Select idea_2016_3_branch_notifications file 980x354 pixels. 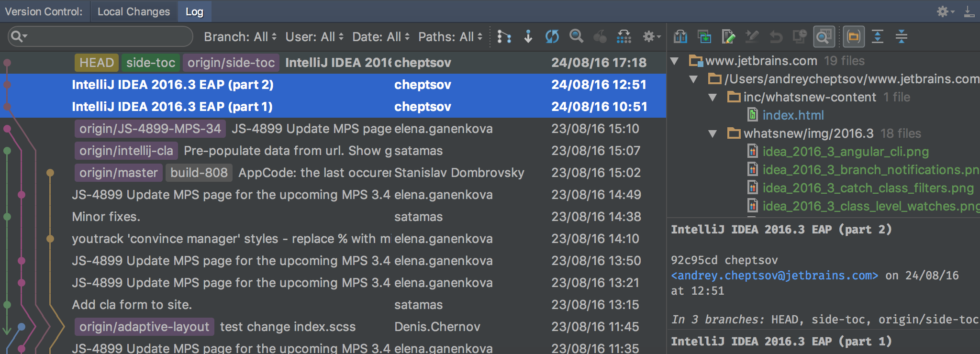(x=871, y=170)
